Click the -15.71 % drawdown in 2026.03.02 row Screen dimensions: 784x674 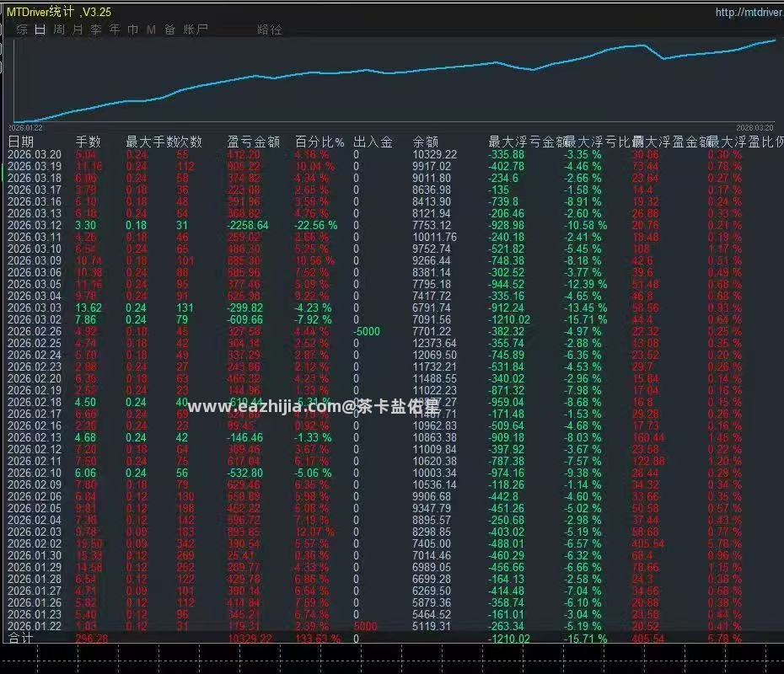(586, 320)
